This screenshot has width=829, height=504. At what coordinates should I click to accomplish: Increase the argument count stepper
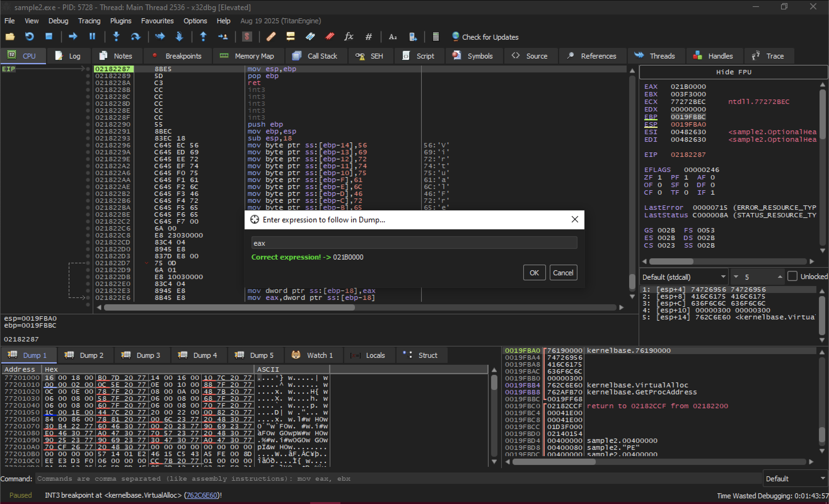click(x=780, y=277)
